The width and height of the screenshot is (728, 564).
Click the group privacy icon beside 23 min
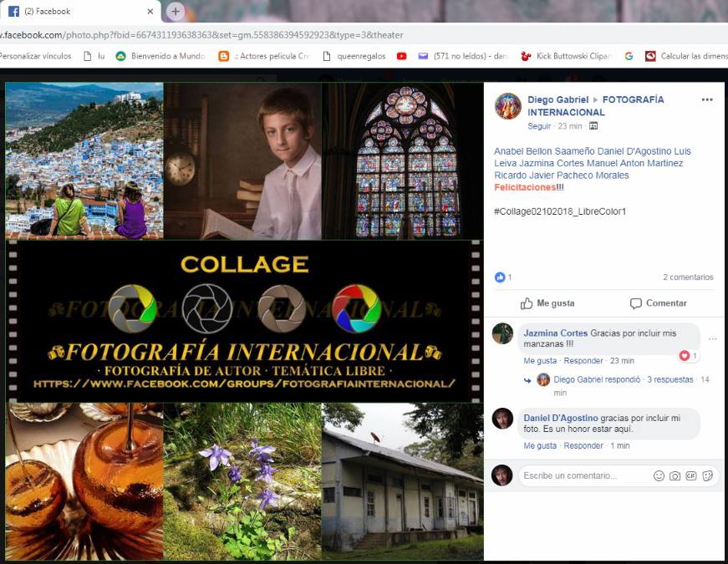593,126
